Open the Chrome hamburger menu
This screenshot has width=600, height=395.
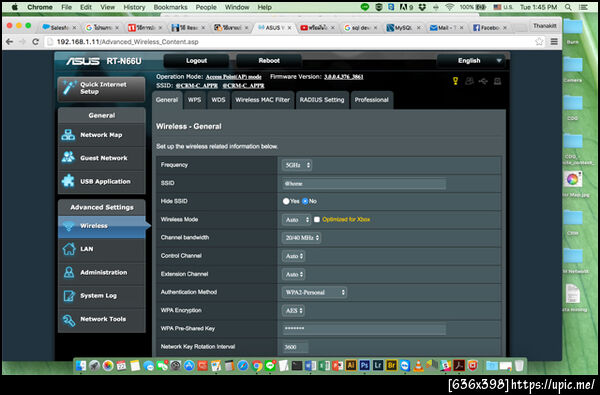(554, 42)
